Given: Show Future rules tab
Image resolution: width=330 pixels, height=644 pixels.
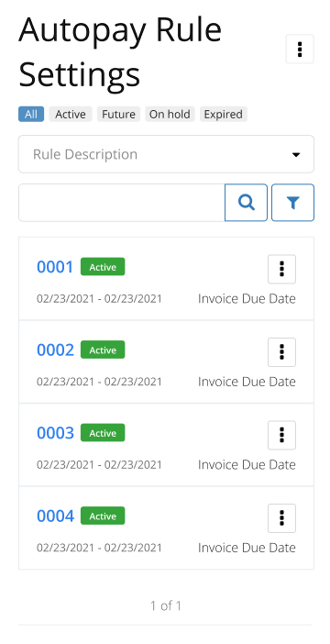Looking at the screenshot, I should [x=118, y=114].
